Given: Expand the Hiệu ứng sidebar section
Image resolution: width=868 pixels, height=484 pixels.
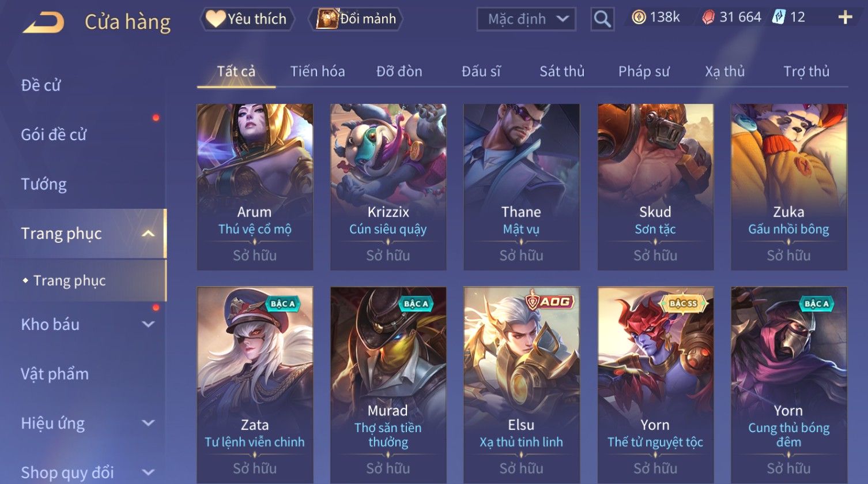Looking at the screenshot, I should tap(148, 423).
